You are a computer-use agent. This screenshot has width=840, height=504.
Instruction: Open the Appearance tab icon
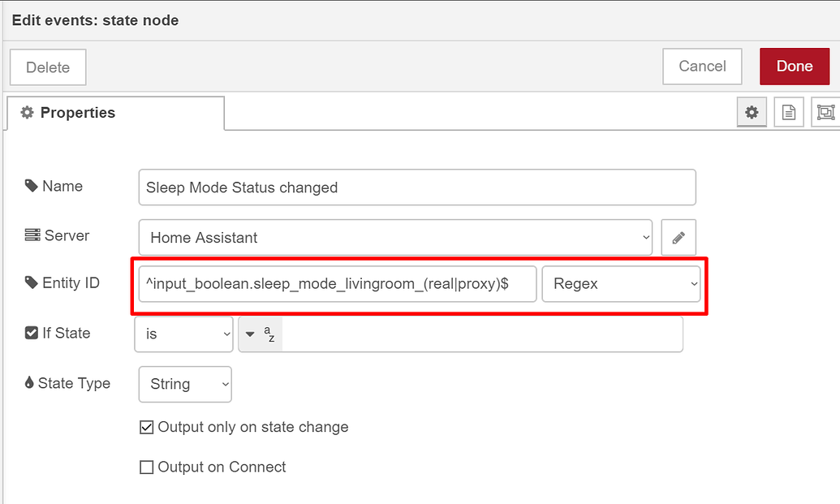point(825,112)
